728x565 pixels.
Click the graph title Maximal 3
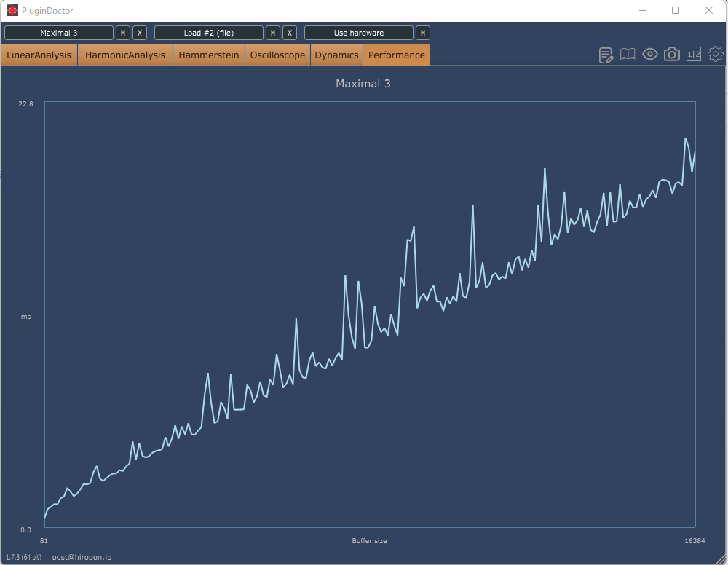(x=363, y=84)
